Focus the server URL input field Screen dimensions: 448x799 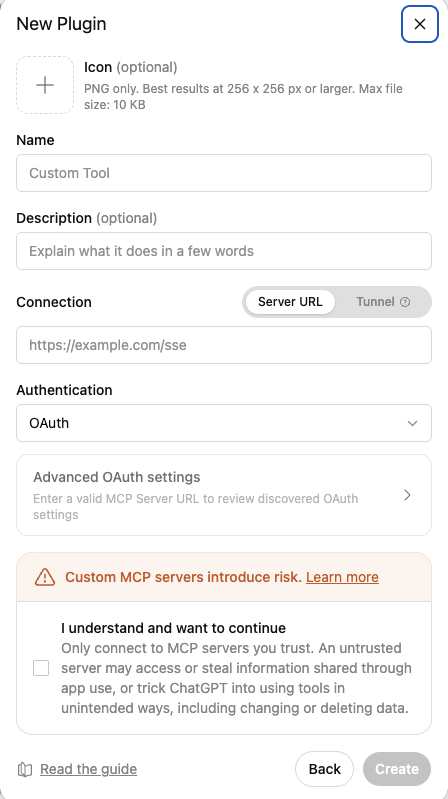click(x=224, y=345)
